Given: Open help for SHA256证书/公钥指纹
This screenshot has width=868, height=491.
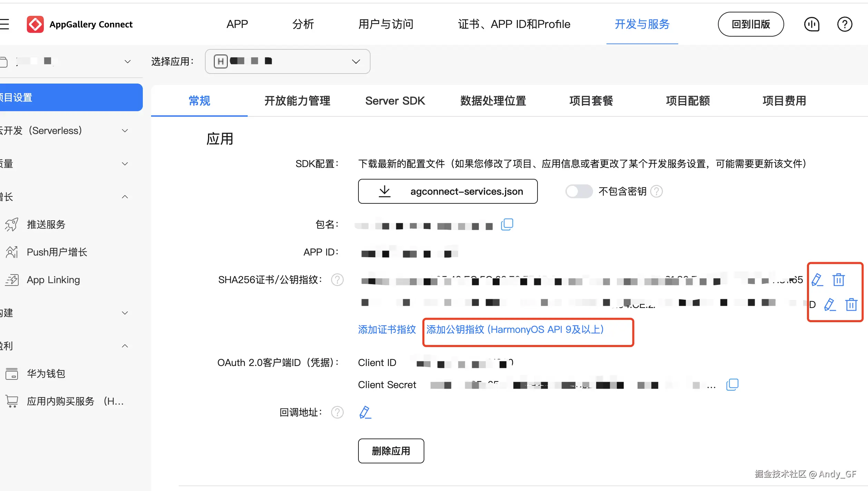Looking at the screenshot, I should [337, 280].
